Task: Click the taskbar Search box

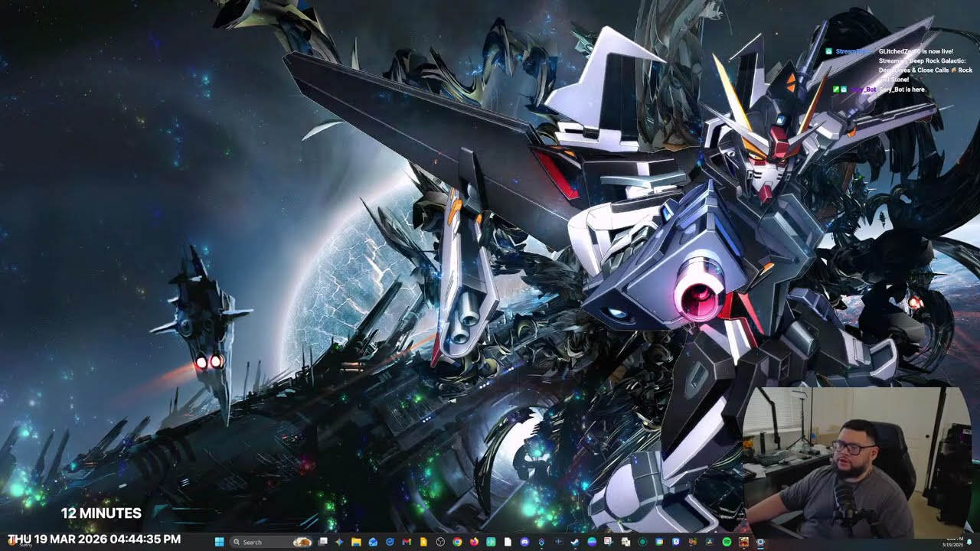Action: pyautogui.click(x=271, y=542)
